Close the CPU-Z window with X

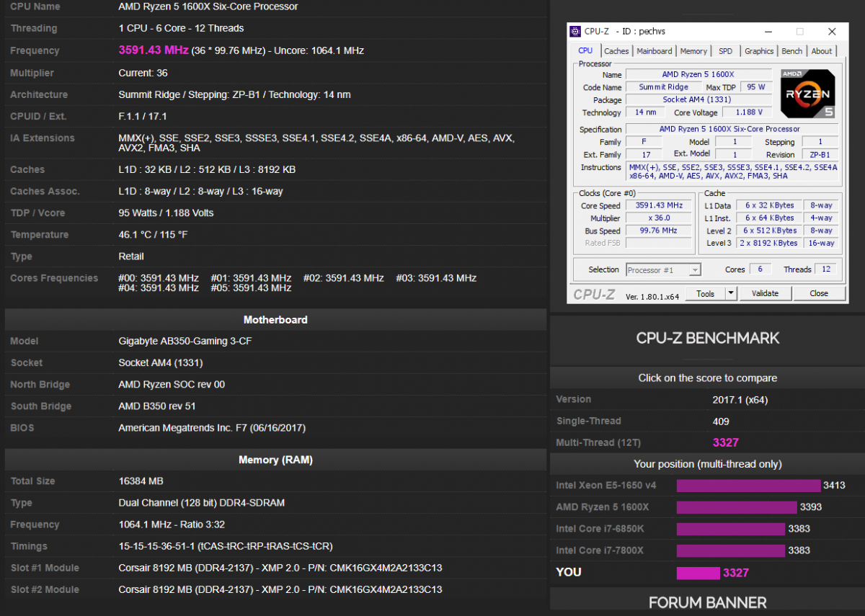tap(832, 32)
